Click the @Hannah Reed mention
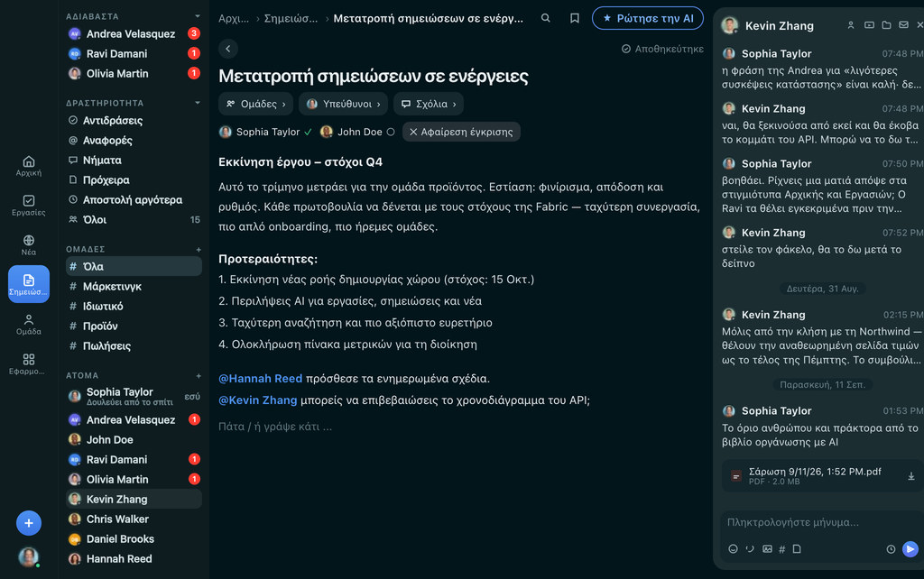The width and height of the screenshot is (924, 579). (x=261, y=378)
